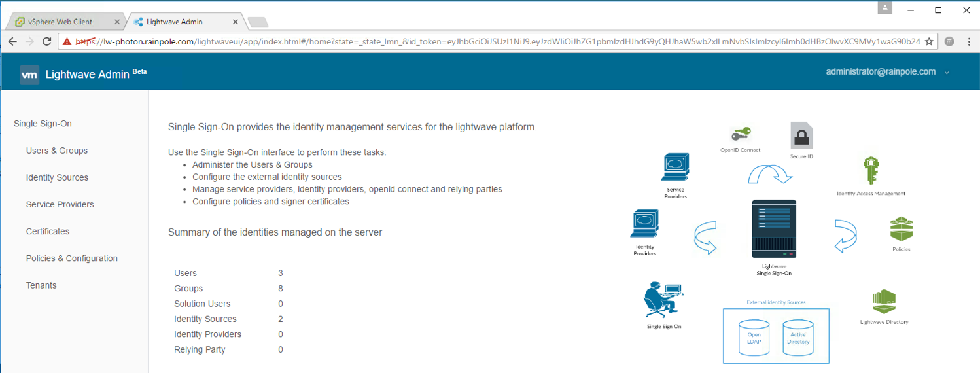The height and width of the screenshot is (373, 980).
Task: Click the circular arrow left of the server
Action: coord(705,237)
